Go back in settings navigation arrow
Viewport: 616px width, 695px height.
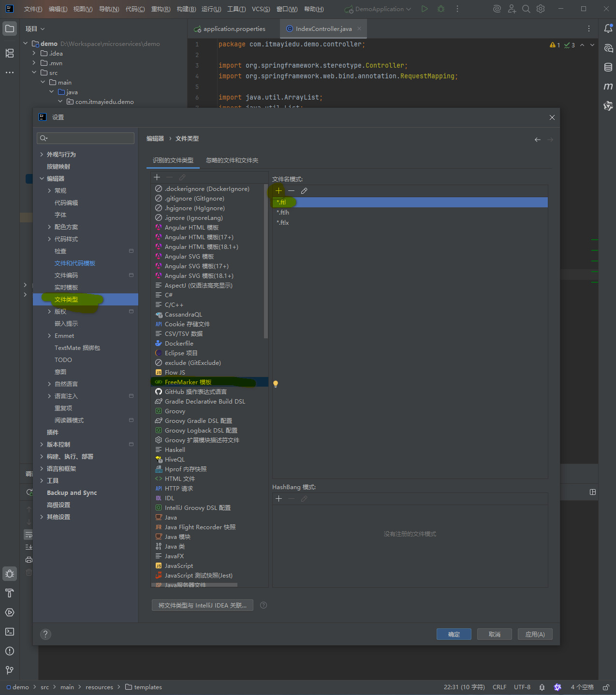pyautogui.click(x=538, y=140)
